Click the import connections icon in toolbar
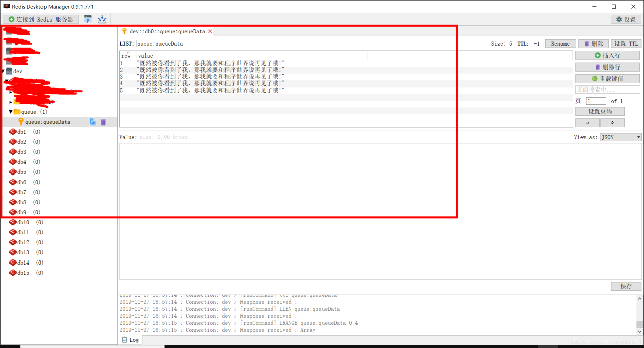The width and height of the screenshot is (644, 348). 88,19
